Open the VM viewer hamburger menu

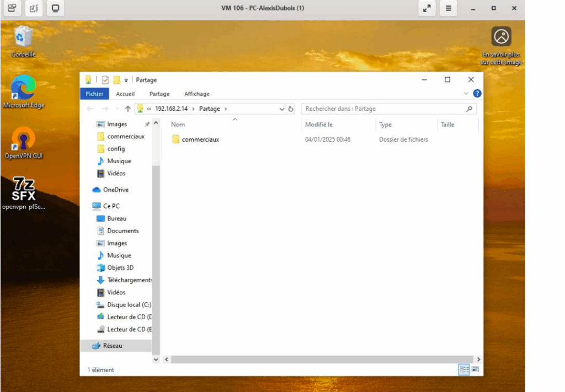pyautogui.click(x=449, y=8)
